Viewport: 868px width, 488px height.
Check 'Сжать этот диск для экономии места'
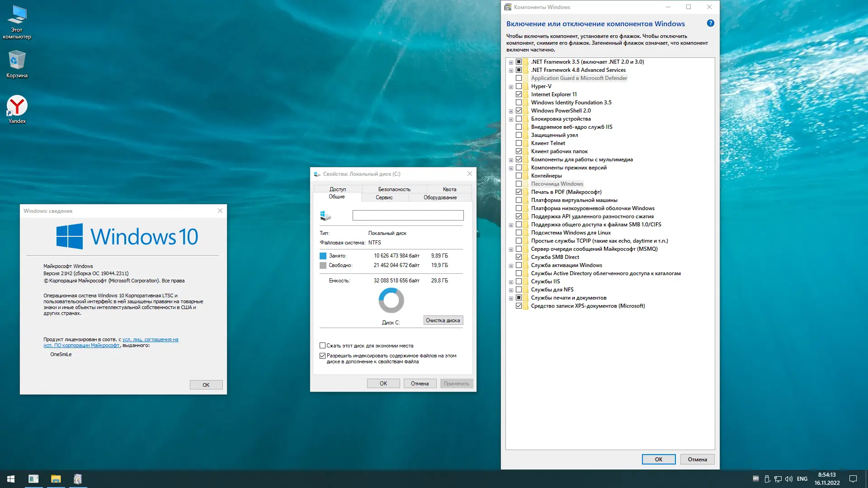(x=322, y=346)
